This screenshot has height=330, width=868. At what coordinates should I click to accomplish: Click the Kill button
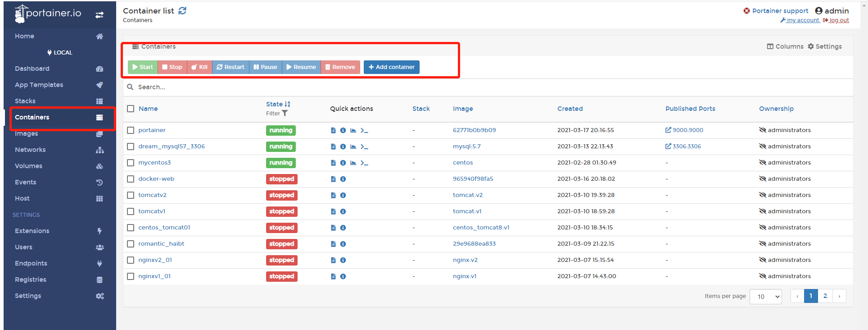click(x=199, y=67)
